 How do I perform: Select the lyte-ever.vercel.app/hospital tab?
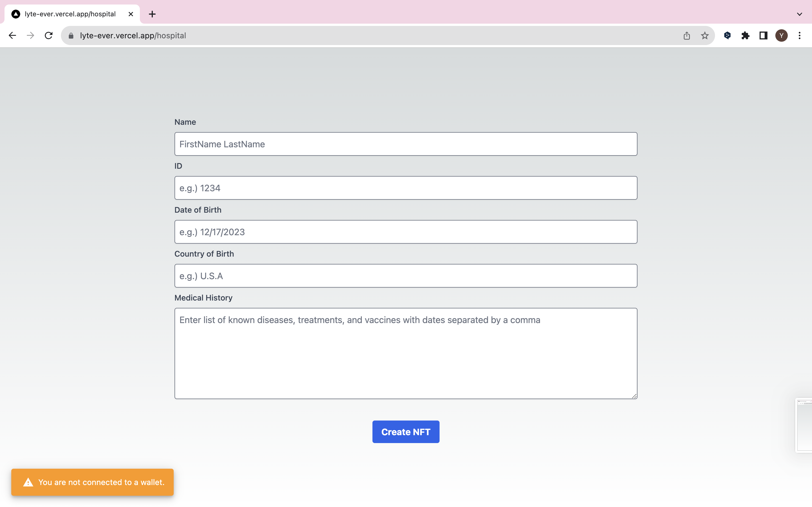(70, 14)
